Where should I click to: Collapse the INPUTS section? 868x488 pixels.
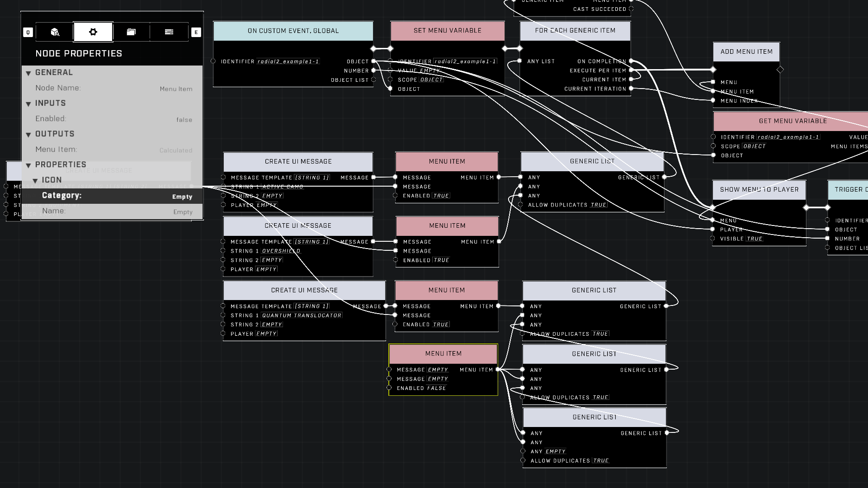coord(28,104)
